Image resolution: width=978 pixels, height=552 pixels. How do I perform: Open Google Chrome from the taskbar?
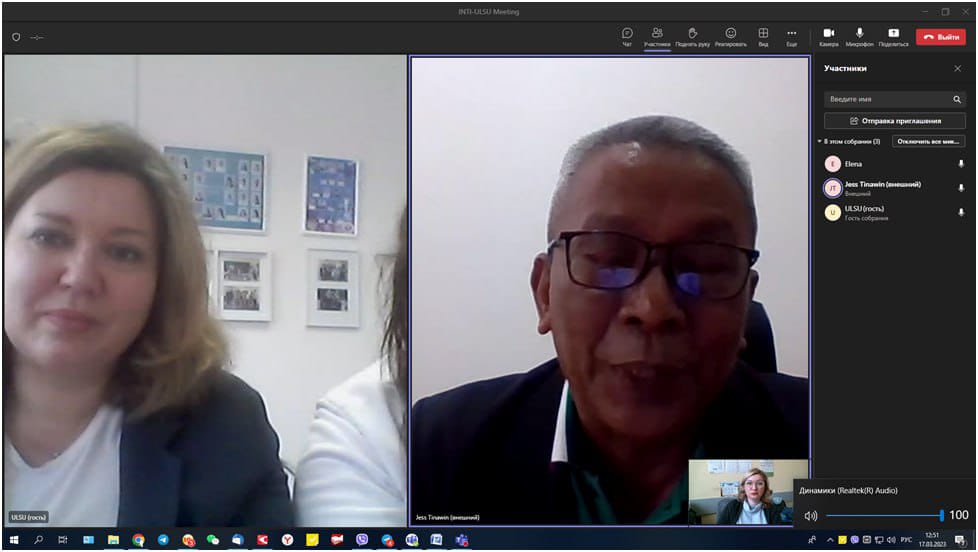coord(138,540)
